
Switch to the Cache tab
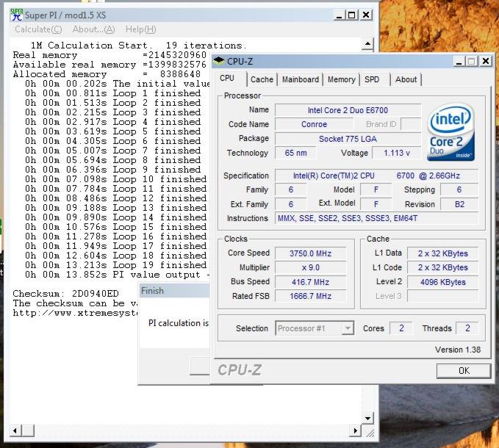pyautogui.click(x=262, y=79)
